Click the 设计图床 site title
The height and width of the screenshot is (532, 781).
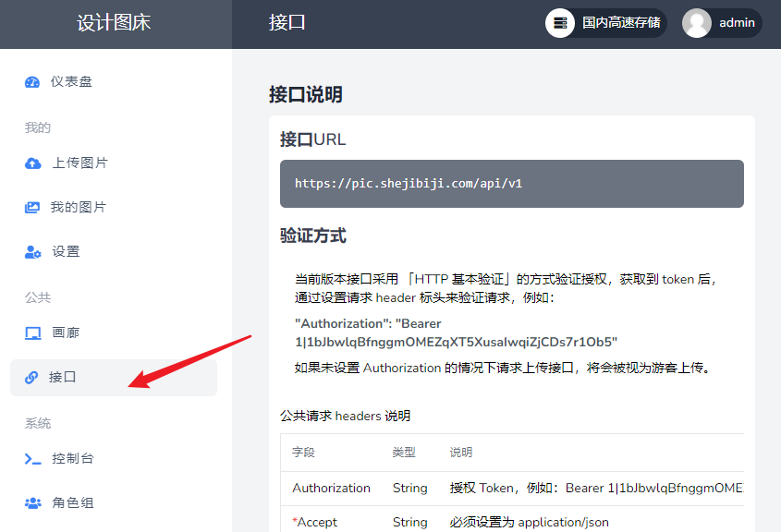coord(115,23)
